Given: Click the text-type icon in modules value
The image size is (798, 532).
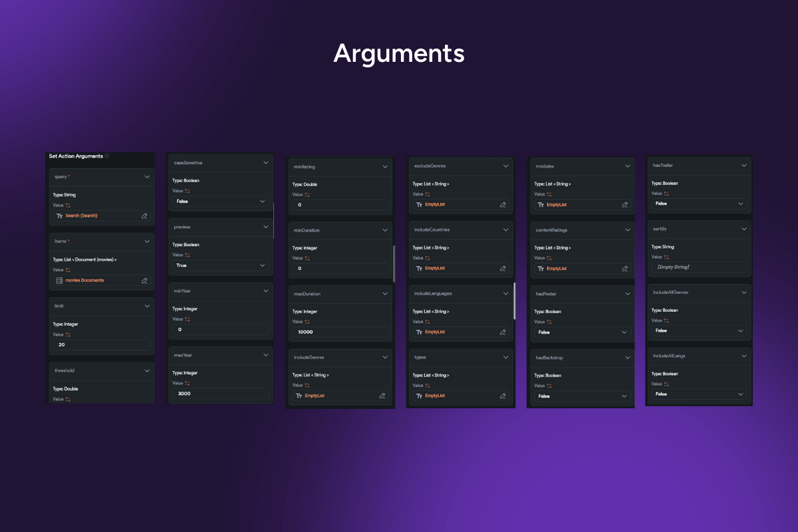Looking at the screenshot, I should 540,205.
